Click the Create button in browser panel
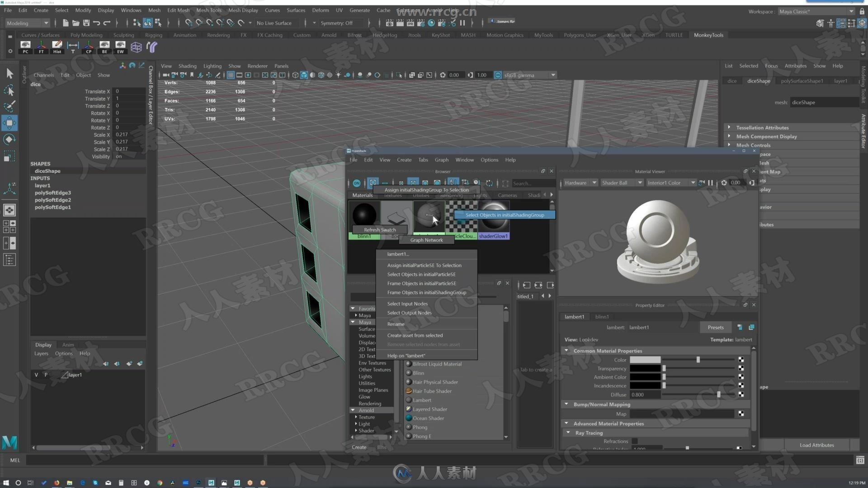The width and height of the screenshot is (868, 488). [x=359, y=446]
